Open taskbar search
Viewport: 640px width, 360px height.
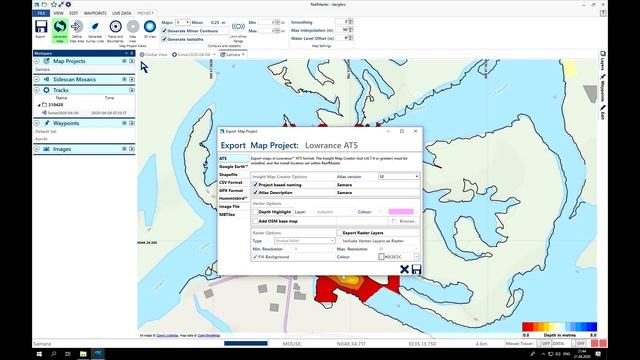[x=53, y=354]
